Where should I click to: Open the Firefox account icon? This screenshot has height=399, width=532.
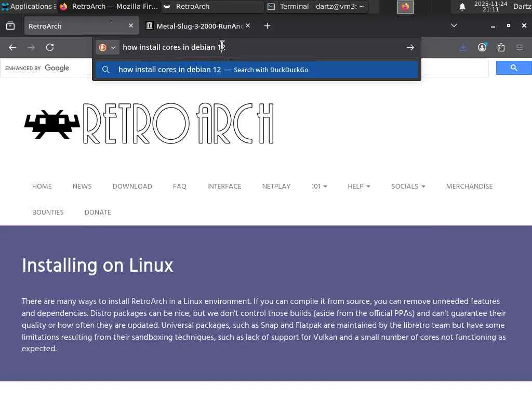point(482,47)
